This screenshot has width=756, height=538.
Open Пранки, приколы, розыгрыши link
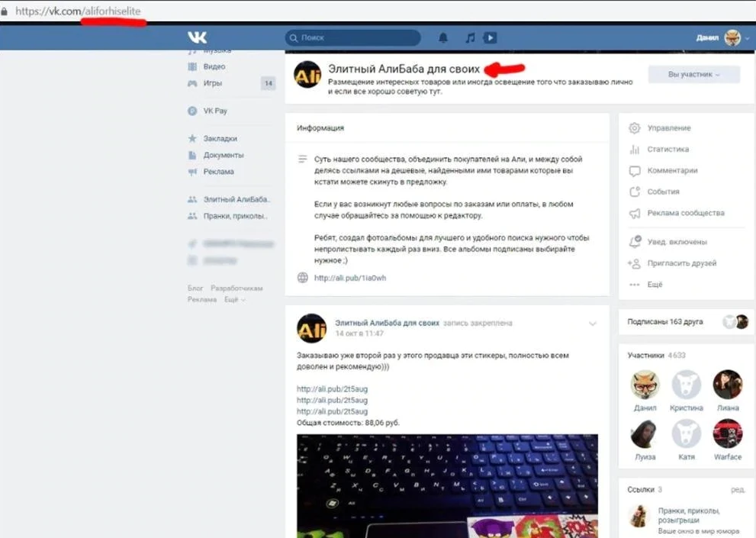(x=689, y=515)
